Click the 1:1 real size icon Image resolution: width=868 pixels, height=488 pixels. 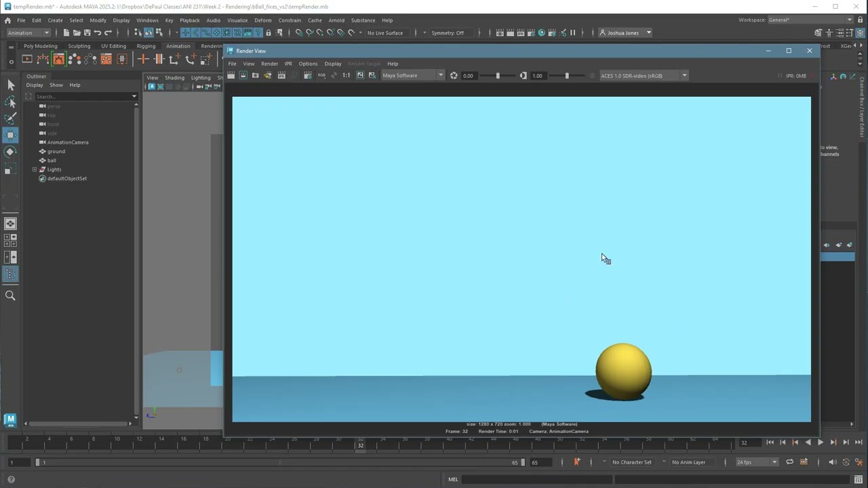(347, 75)
